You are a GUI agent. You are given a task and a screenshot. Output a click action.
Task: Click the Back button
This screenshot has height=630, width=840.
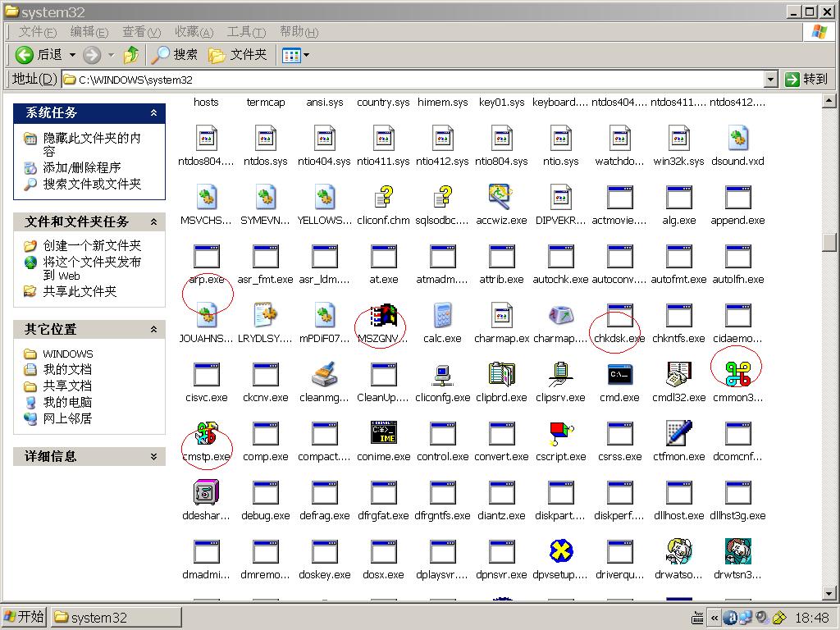click(39, 55)
